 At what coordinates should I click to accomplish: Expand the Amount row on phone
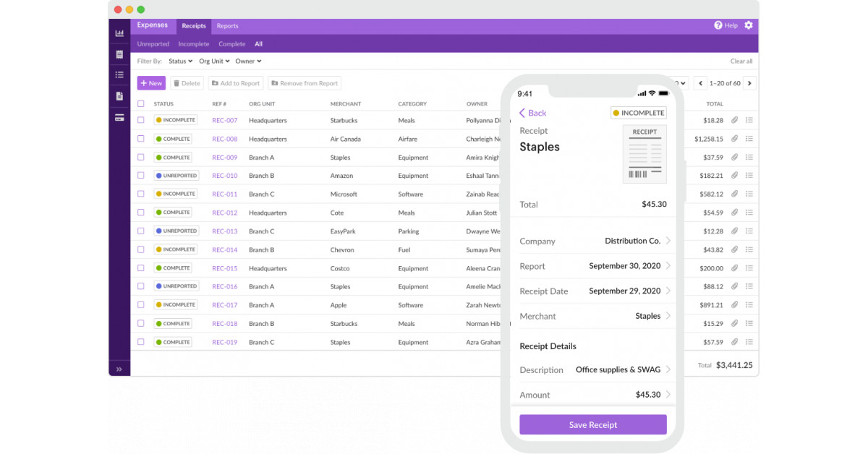coord(594,395)
